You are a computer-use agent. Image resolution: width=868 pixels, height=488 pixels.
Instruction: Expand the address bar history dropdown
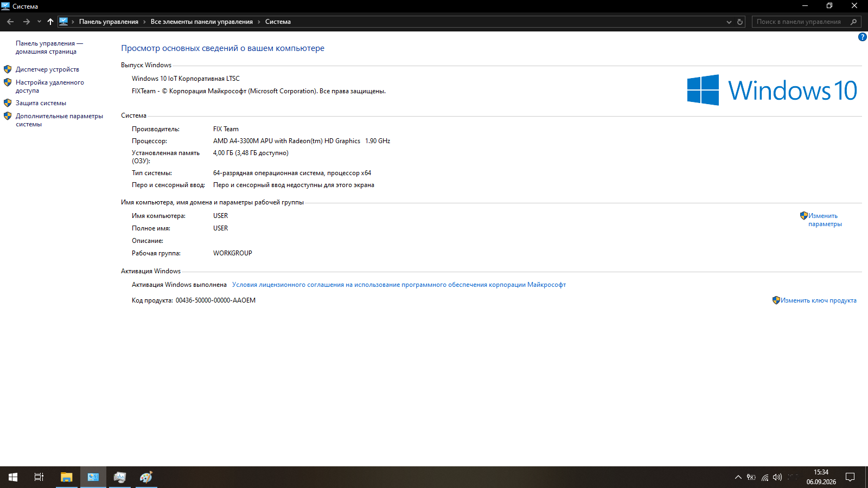(729, 22)
